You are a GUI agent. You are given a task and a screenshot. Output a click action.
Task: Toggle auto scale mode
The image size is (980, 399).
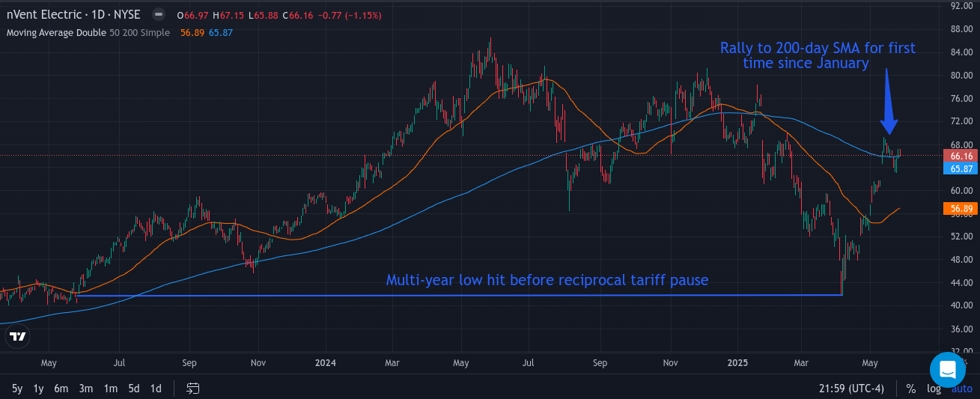coord(961,389)
